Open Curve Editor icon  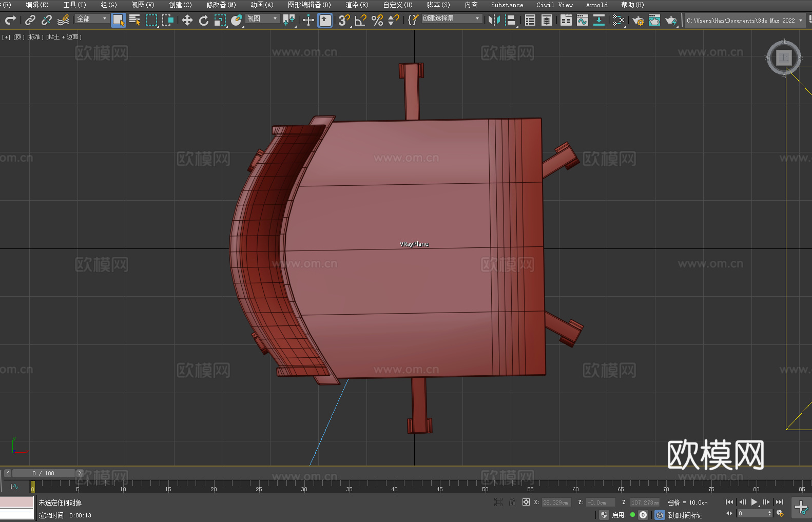(583, 20)
